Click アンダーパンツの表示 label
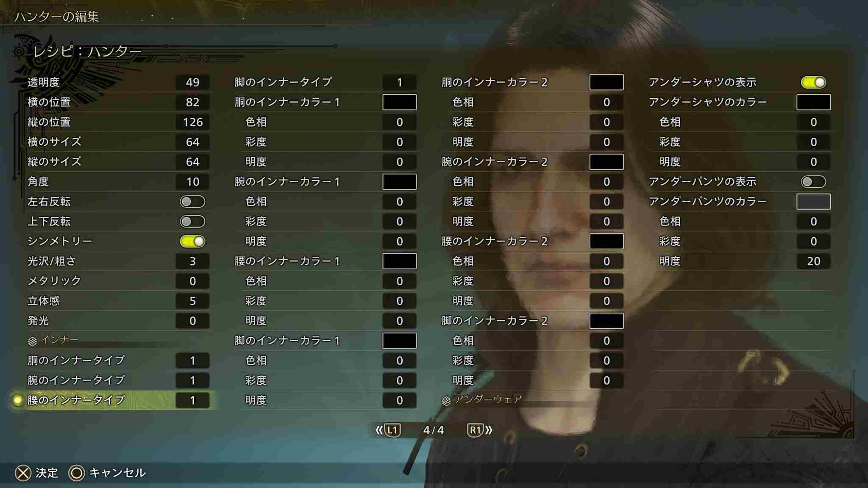The height and width of the screenshot is (488, 868). pos(702,182)
